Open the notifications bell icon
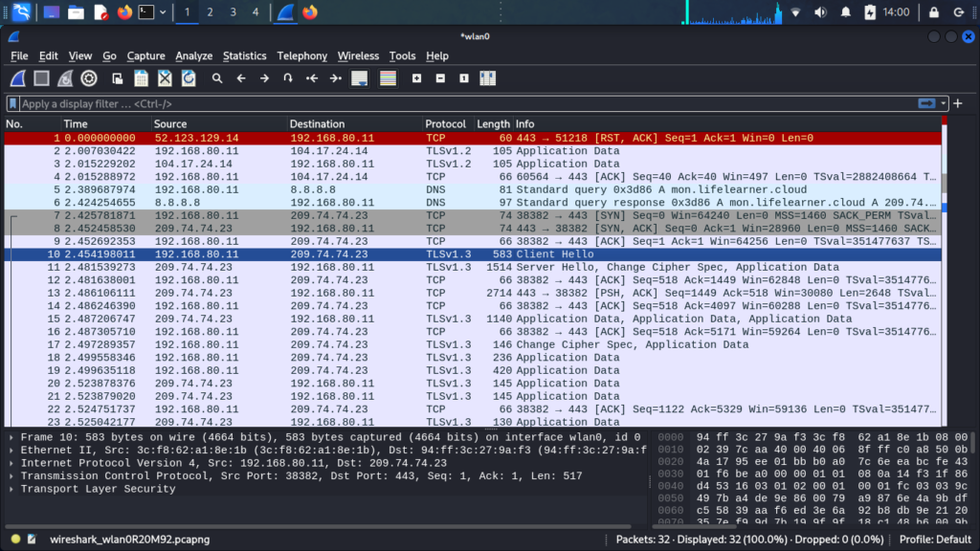The image size is (980, 551). point(846,11)
